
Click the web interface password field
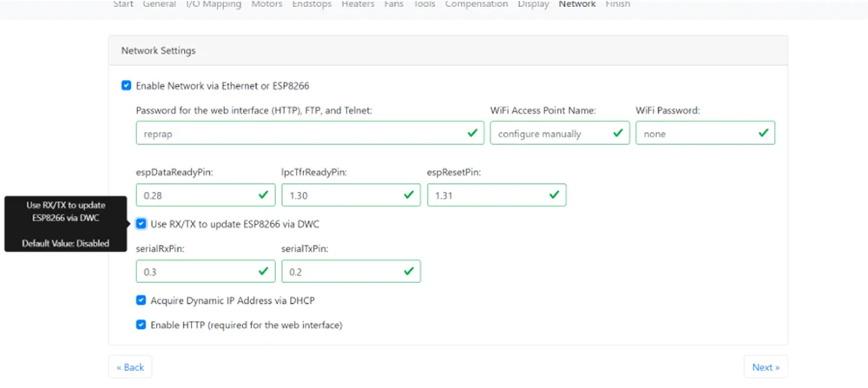[299, 134]
